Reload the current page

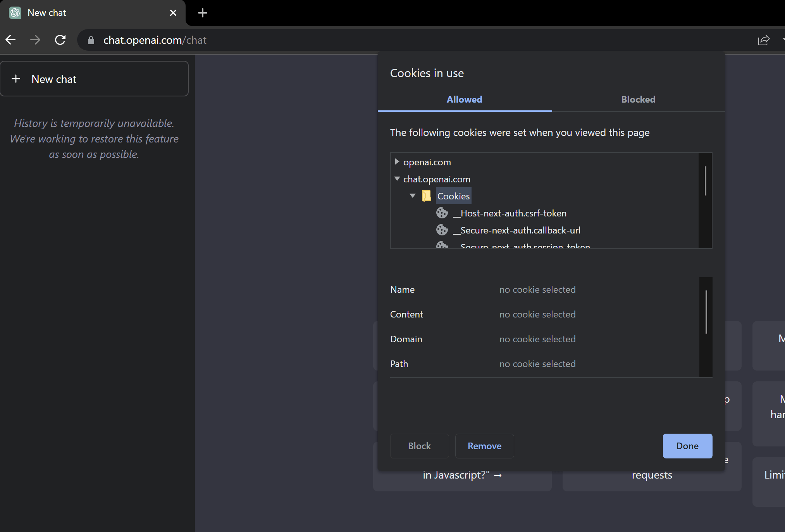pos(60,40)
